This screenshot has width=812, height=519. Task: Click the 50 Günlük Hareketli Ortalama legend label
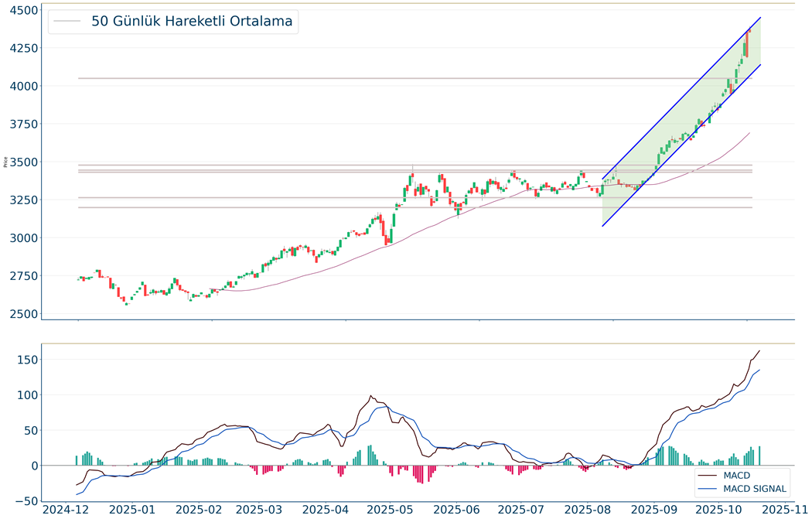192,22
